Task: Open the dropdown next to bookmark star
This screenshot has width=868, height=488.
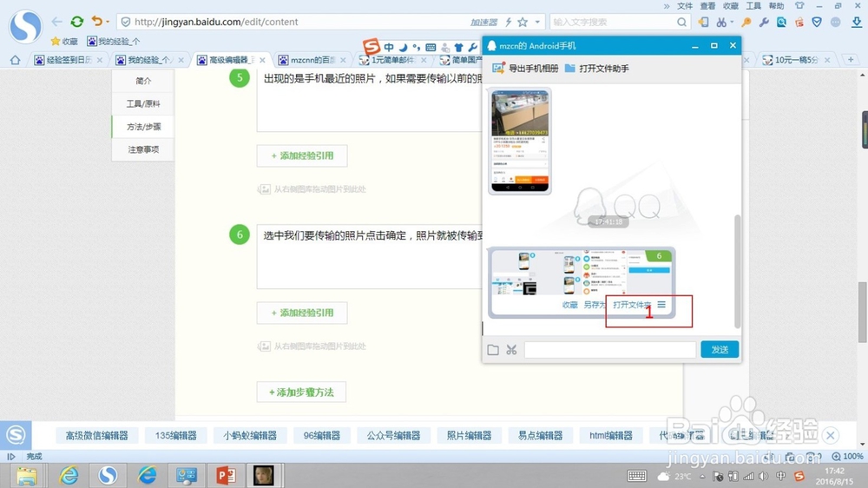Action: (537, 22)
